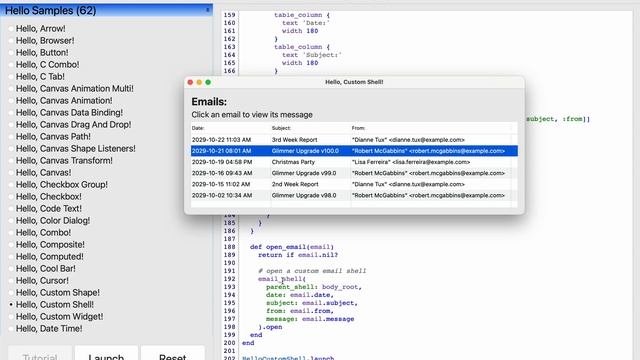Open the 2nd Week Report email row
This screenshot has height=360, width=640.
coord(354,184)
